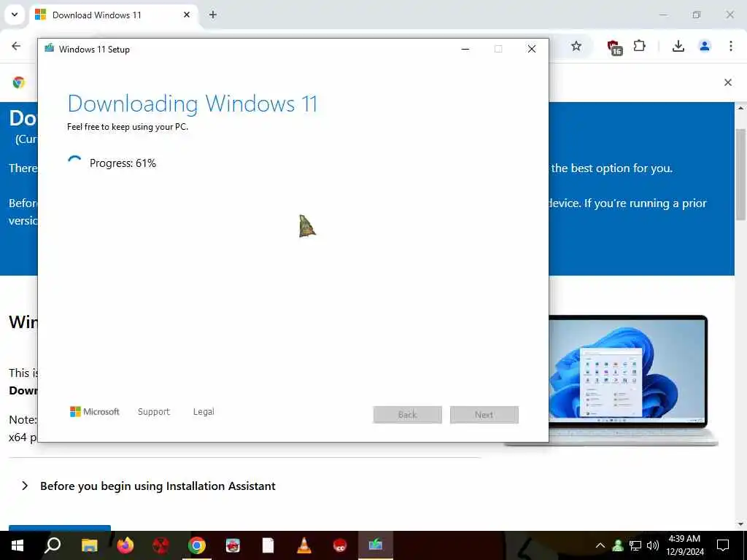Open the red shield extension with badge 16
Image resolution: width=747 pixels, height=560 pixels.
(614, 47)
